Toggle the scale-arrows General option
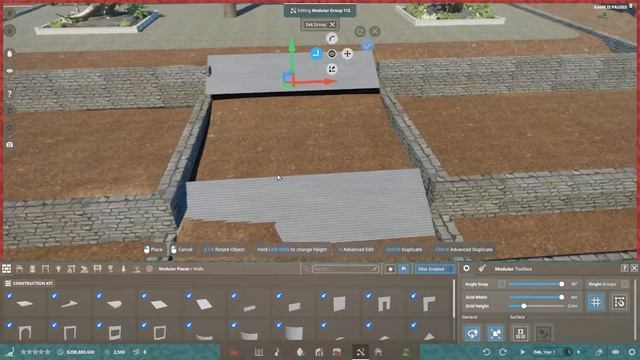 click(496, 333)
